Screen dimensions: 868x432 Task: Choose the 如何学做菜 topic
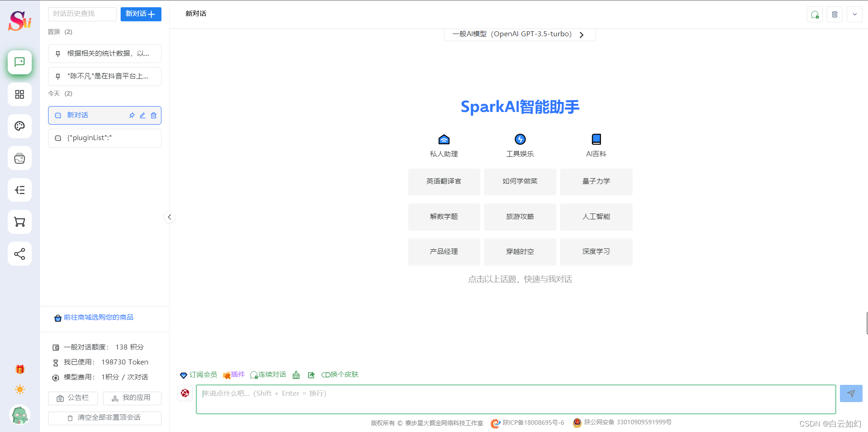[x=520, y=182]
